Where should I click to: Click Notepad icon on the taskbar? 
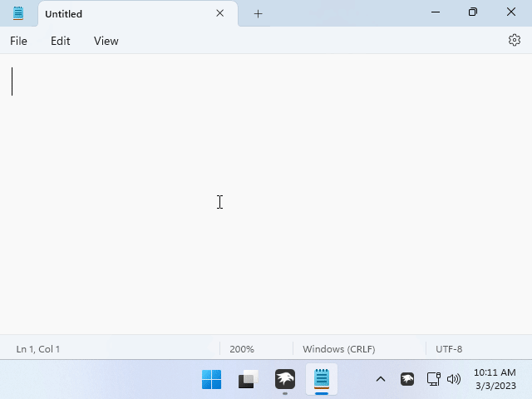pyautogui.click(x=322, y=380)
